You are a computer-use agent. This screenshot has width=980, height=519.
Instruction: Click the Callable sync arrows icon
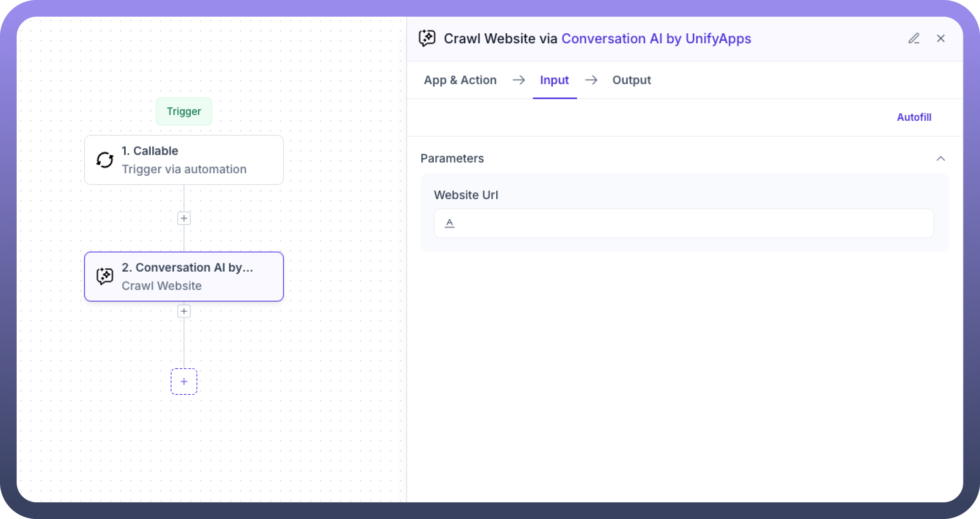pyautogui.click(x=104, y=160)
